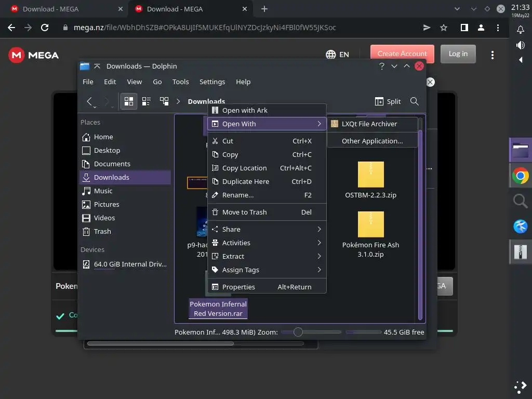Click Create Account on MEGA

click(x=402, y=54)
